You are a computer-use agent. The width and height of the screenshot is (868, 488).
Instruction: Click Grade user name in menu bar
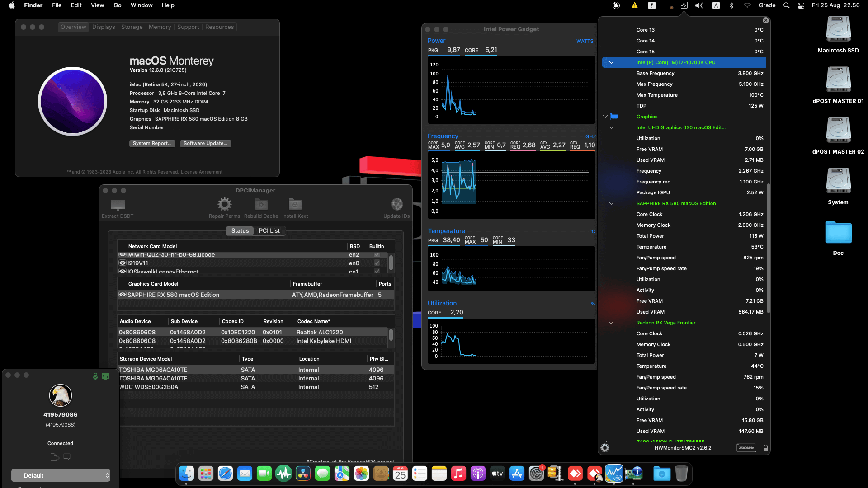point(767,5)
